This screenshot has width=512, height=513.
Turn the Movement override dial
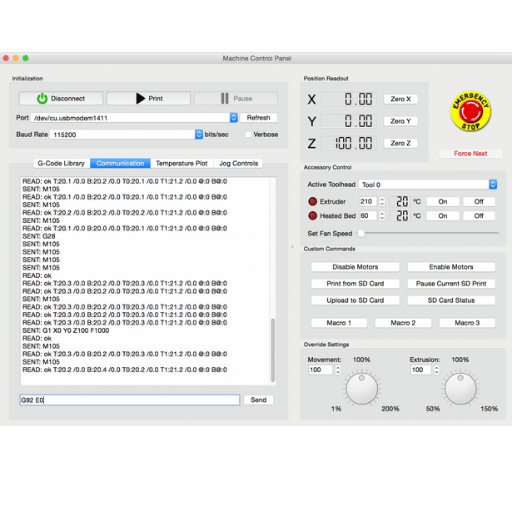click(362, 388)
